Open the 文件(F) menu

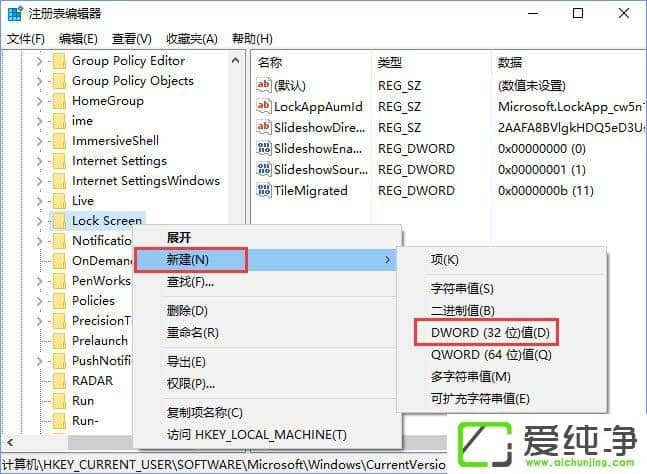tap(26, 39)
